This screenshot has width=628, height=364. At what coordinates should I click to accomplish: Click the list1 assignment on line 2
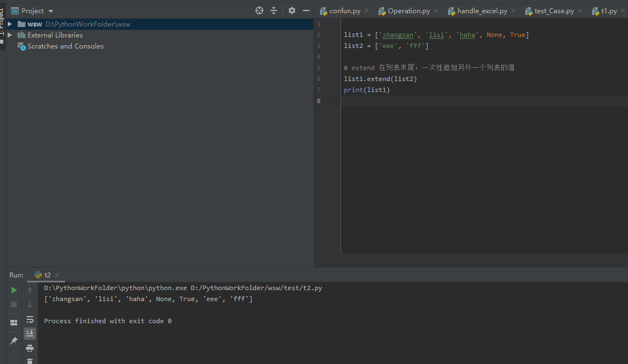click(436, 35)
